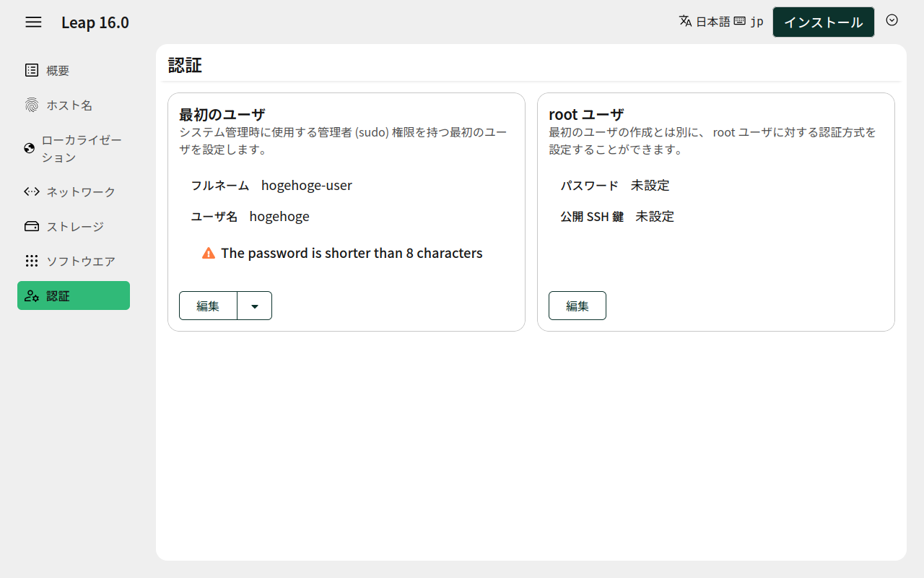Viewport: 924px width, 578px height.
Task: Click the ホスト名 fingerprint icon
Action: click(32, 105)
